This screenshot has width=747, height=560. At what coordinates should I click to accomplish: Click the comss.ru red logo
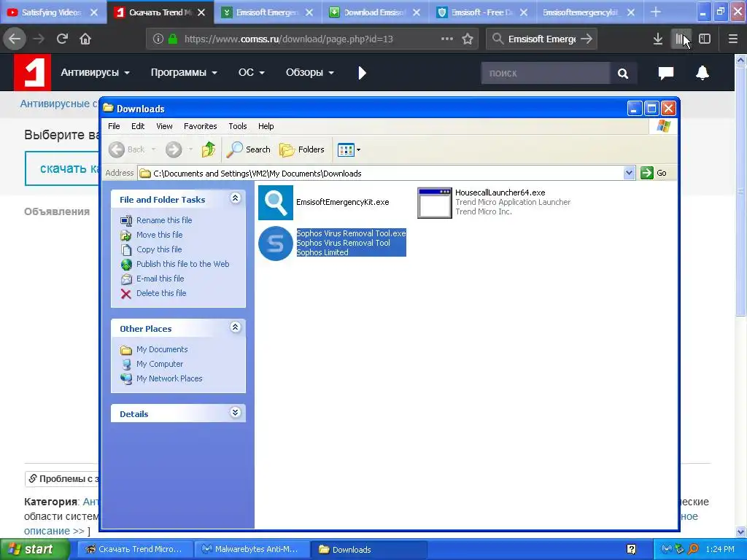[32, 72]
